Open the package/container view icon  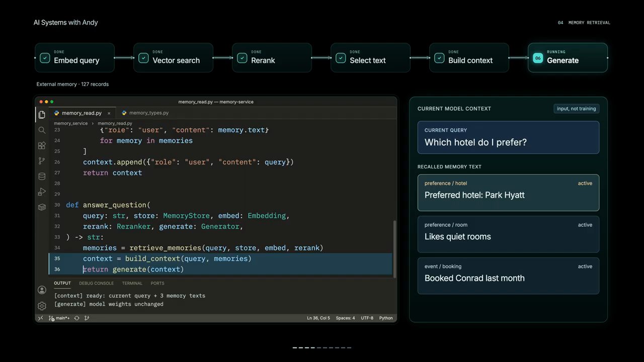point(42,207)
